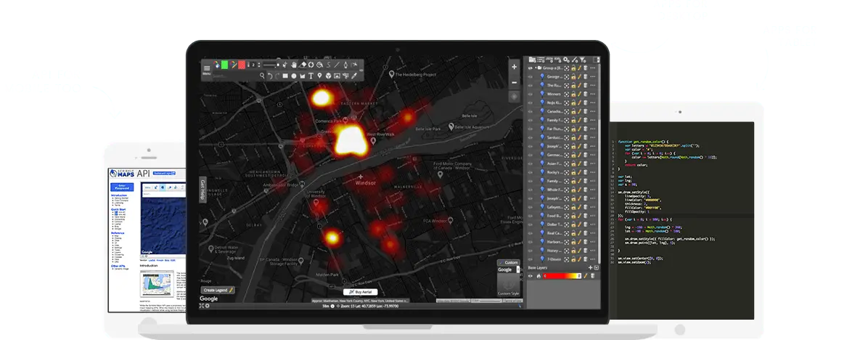Screen dimensions: 868x340
Task: Click the Undo arrow icon
Action: [x=269, y=76]
